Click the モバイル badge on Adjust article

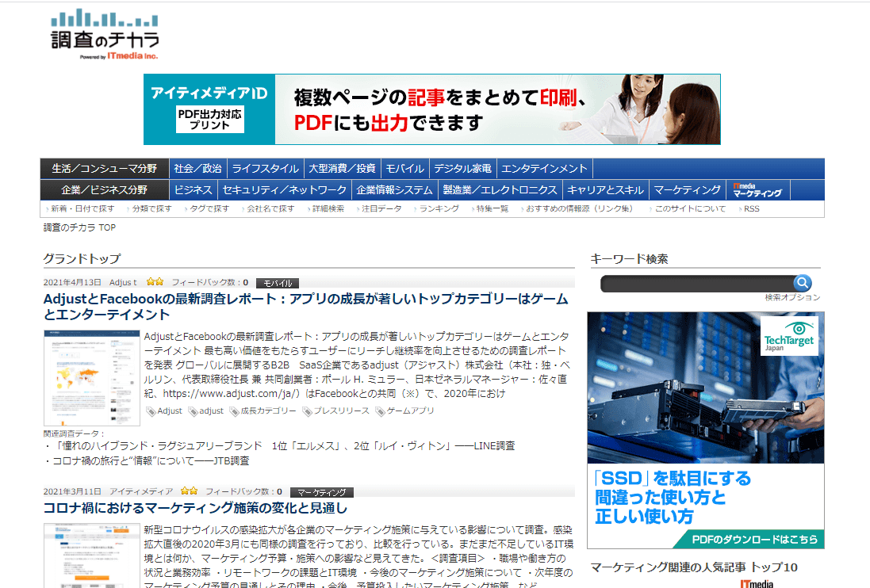(x=278, y=283)
